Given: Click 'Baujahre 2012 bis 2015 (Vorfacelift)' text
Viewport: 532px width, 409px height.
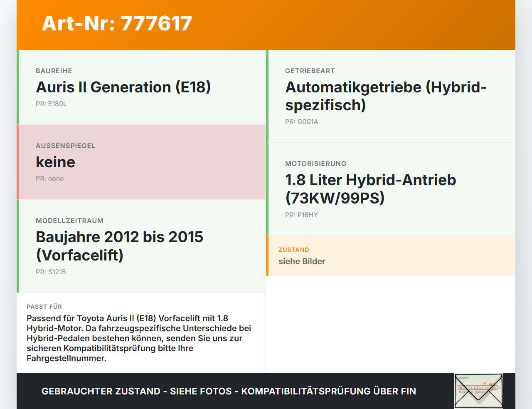Looking at the screenshot, I should (x=120, y=246).
